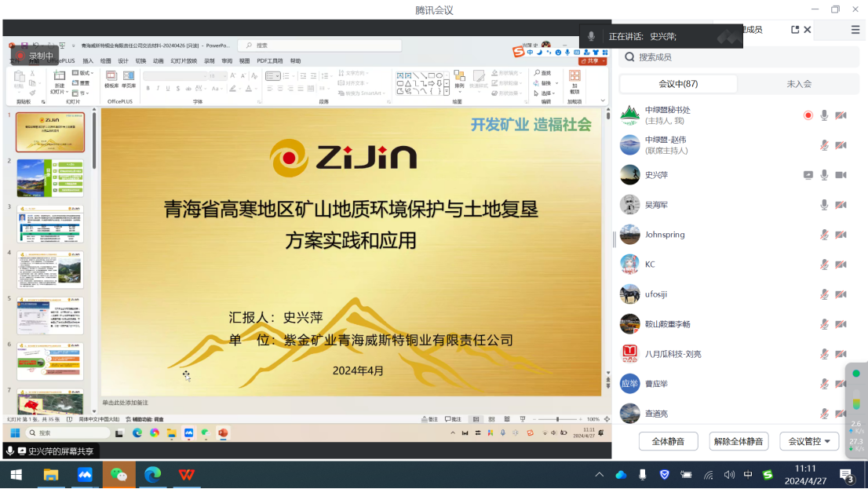The image size is (868, 489).
Task: Open WeChat from the Windows taskbar
Action: tap(119, 475)
